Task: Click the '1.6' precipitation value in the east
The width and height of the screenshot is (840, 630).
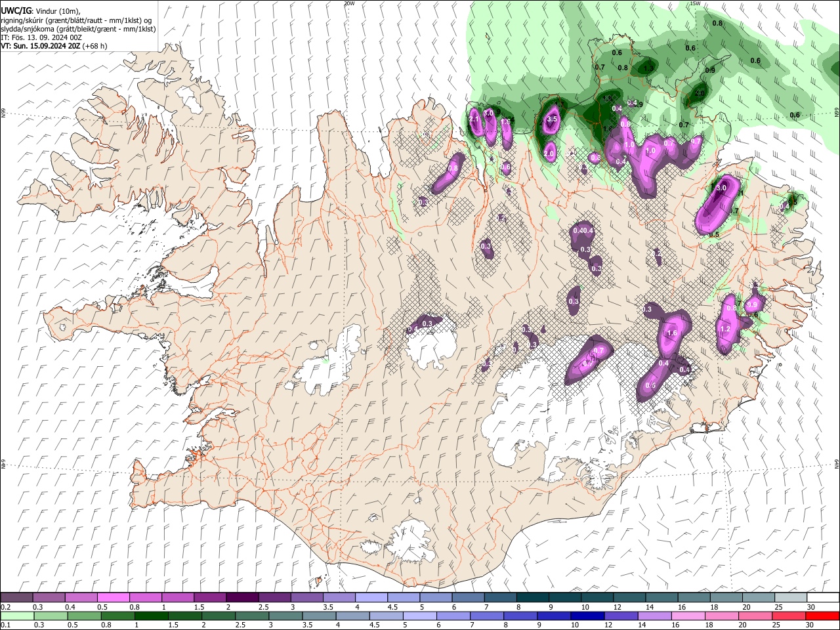Action: (672, 333)
